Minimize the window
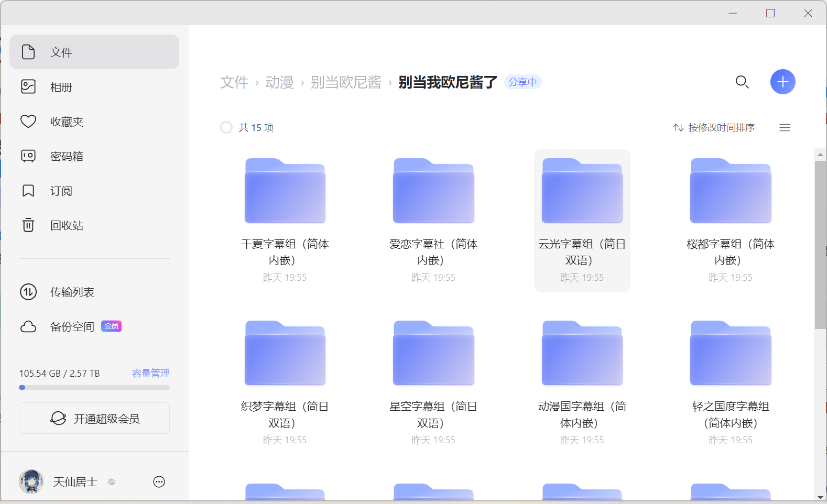827x504 pixels. 733,13
